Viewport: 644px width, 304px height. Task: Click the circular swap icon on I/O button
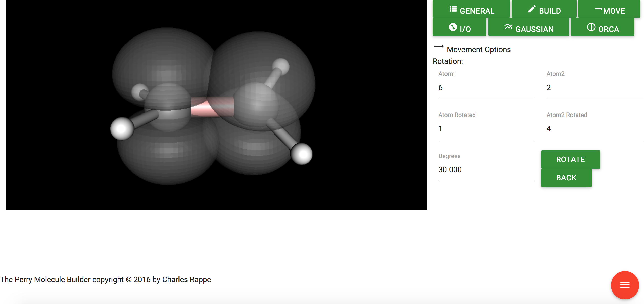coord(453,27)
